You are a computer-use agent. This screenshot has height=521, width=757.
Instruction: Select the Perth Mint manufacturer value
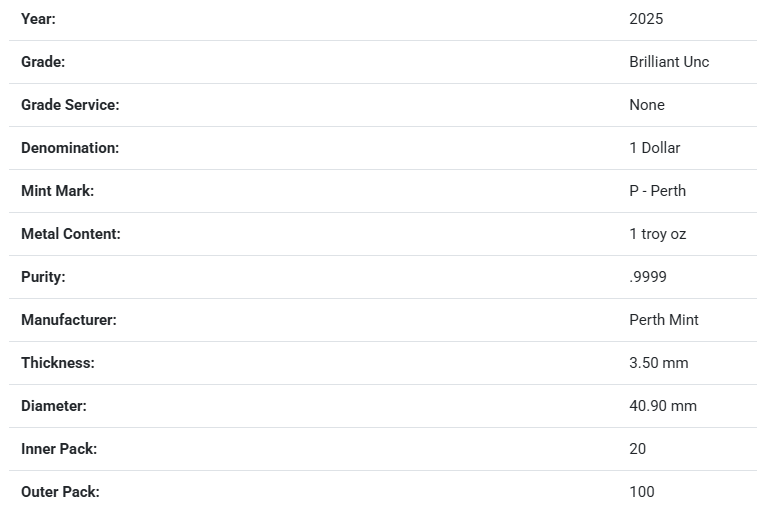coord(664,320)
